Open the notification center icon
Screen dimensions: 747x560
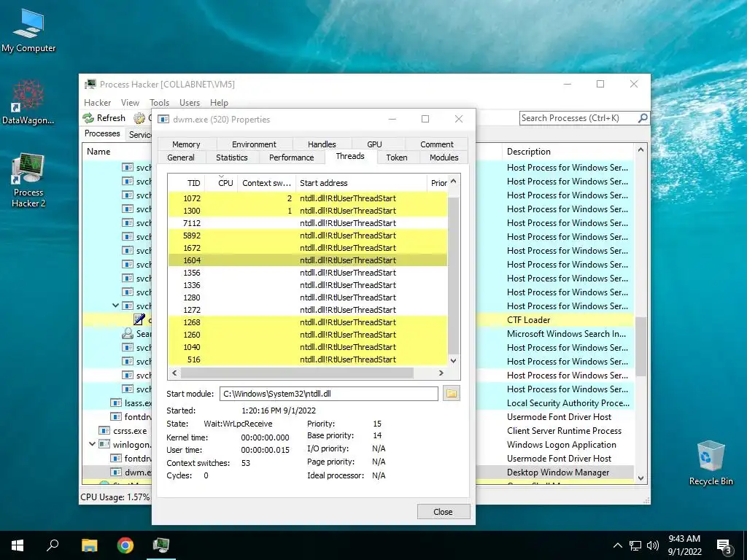[x=724, y=546]
